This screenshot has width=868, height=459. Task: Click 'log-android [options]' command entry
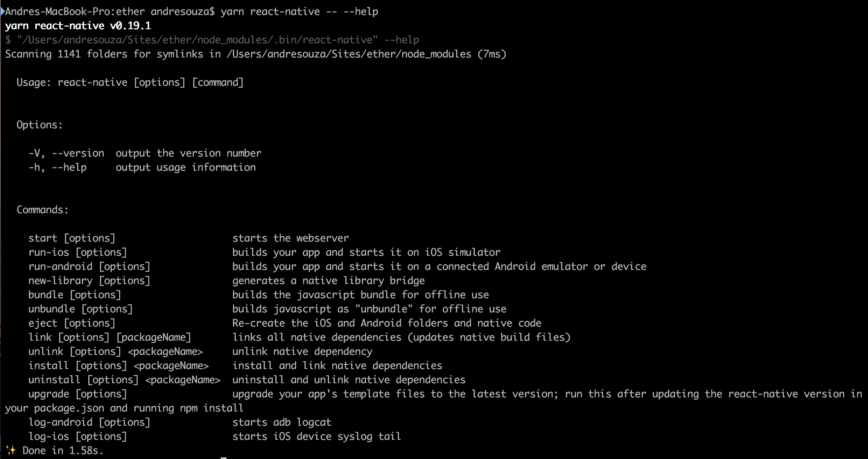click(89, 422)
